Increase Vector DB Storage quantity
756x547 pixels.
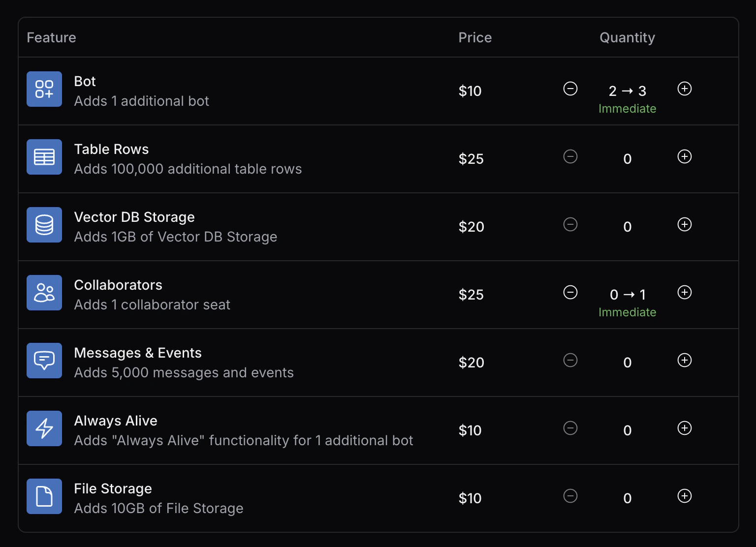coord(685,224)
